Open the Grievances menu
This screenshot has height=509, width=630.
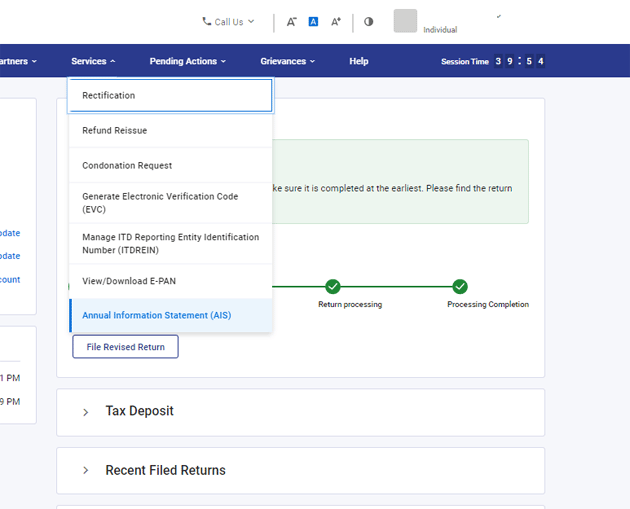coord(287,61)
